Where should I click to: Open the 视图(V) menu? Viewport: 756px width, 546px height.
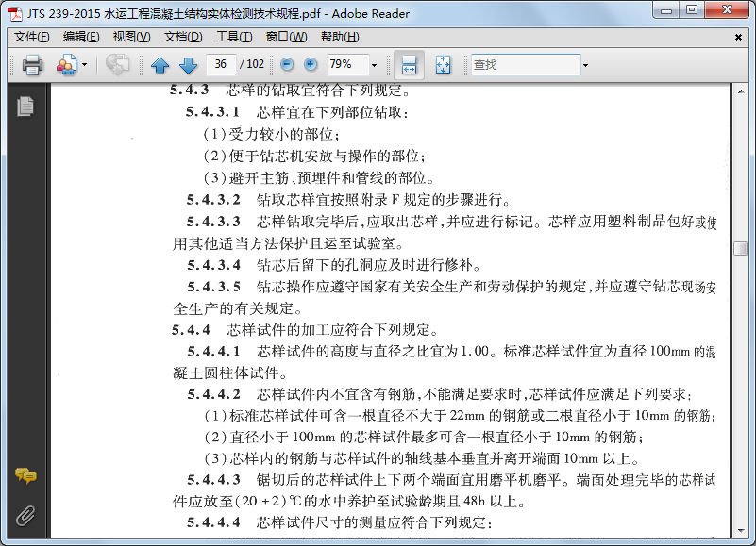[x=131, y=37]
